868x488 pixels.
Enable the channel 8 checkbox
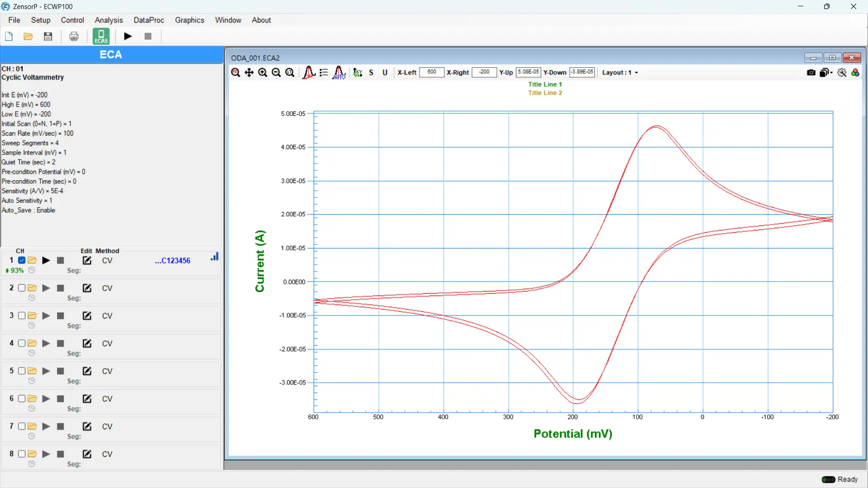(x=22, y=454)
